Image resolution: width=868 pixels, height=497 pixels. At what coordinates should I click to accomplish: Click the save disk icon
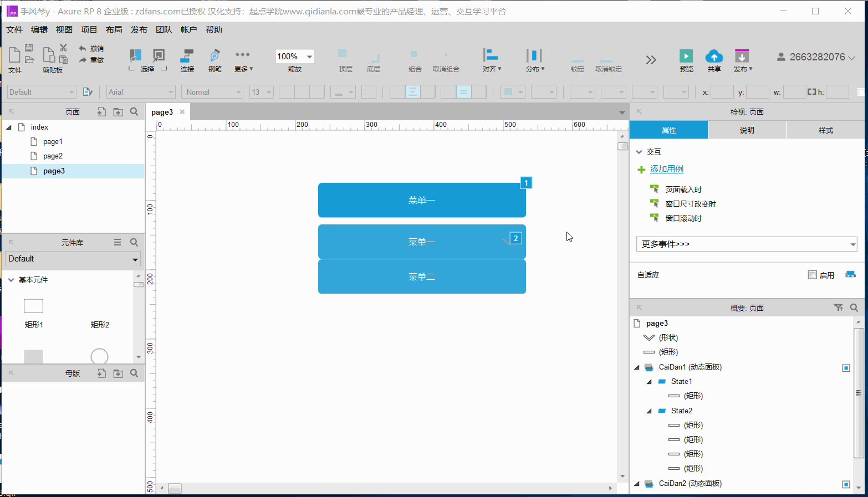29,48
